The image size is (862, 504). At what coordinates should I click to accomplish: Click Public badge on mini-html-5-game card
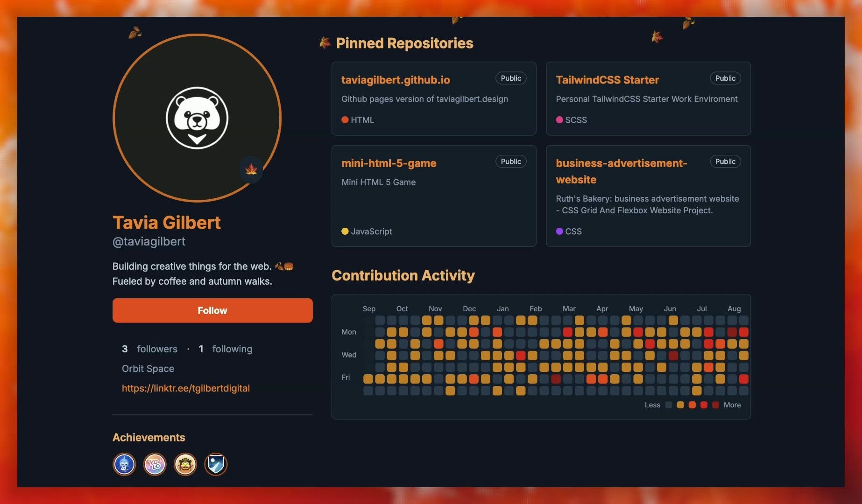click(x=511, y=161)
